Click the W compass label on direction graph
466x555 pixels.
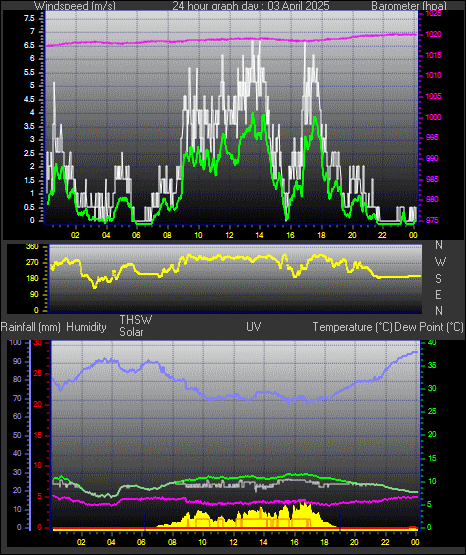coord(440,262)
